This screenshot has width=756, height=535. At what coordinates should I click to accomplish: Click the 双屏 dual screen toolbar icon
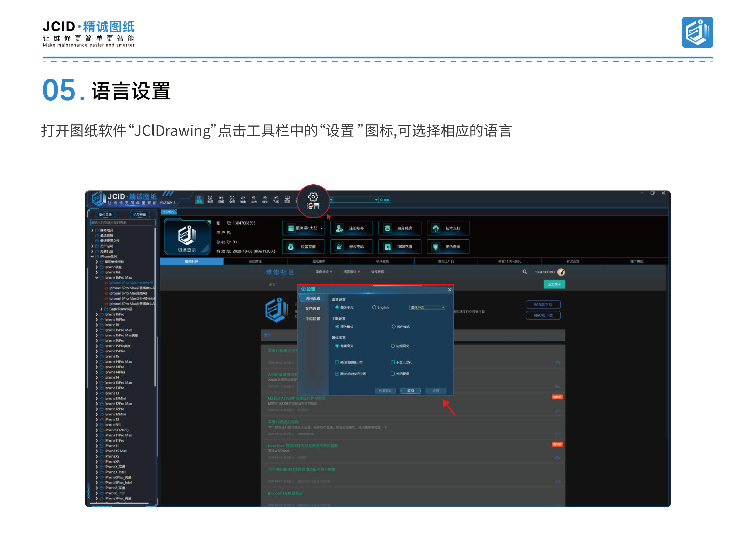click(x=287, y=199)
